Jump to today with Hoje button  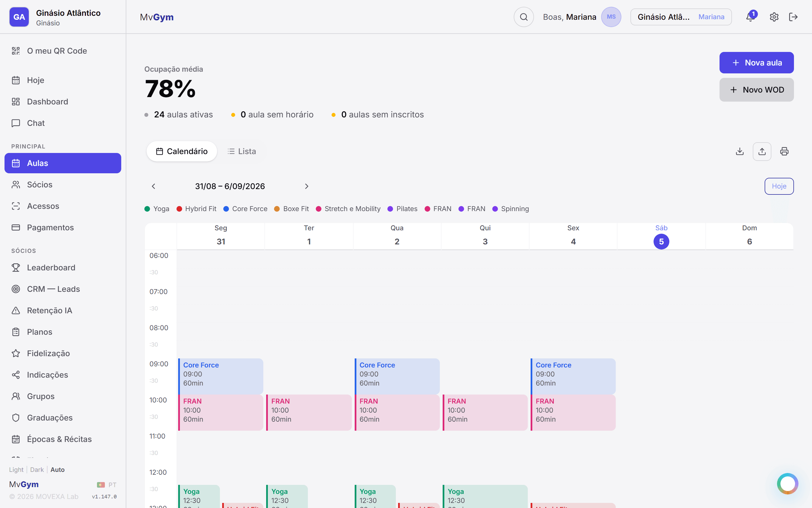[779, 186]
